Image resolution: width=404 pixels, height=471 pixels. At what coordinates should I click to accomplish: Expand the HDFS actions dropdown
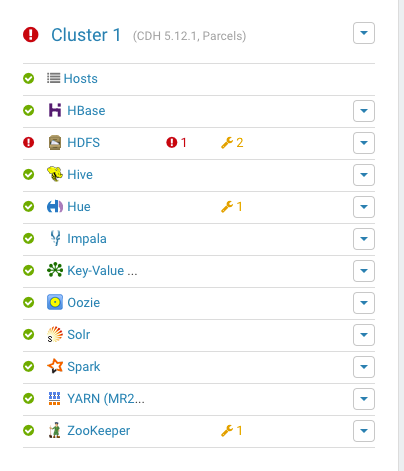[x=364, y=143]
